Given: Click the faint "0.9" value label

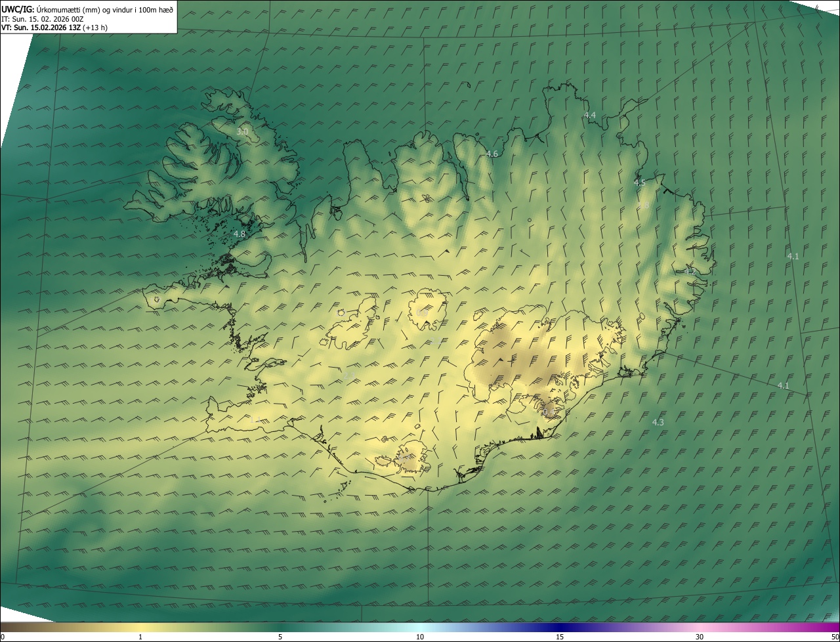Looking at the screenshot, I should coord(422,312).
